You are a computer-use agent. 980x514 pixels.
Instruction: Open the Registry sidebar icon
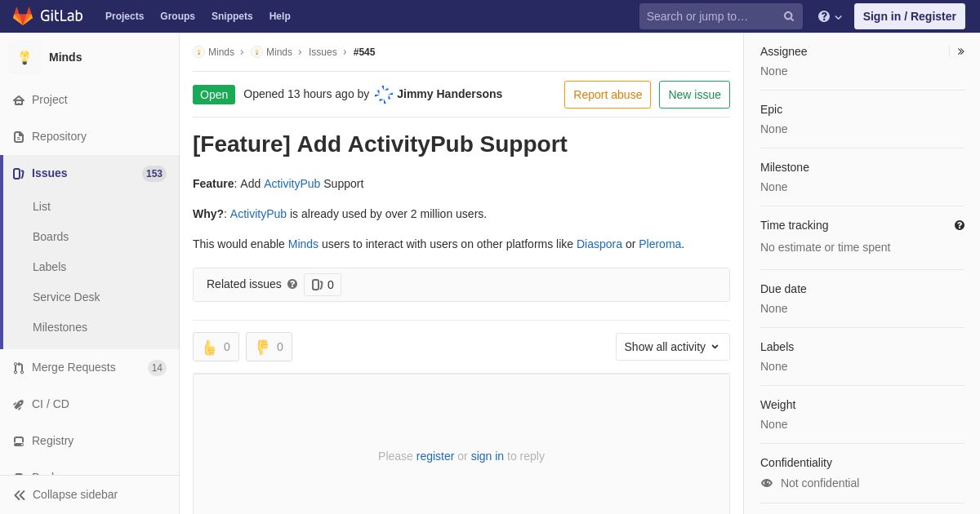19,441
